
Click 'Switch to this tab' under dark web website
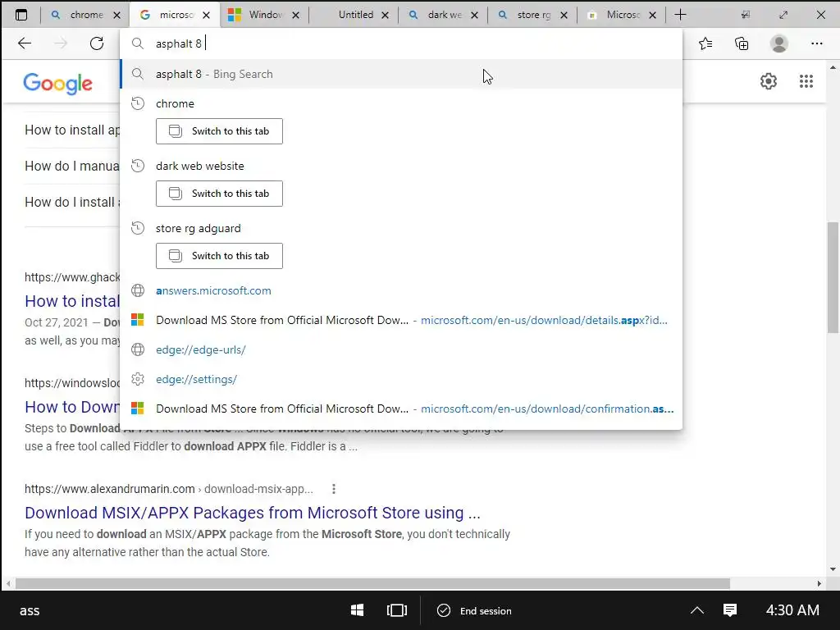pos(219,194)
